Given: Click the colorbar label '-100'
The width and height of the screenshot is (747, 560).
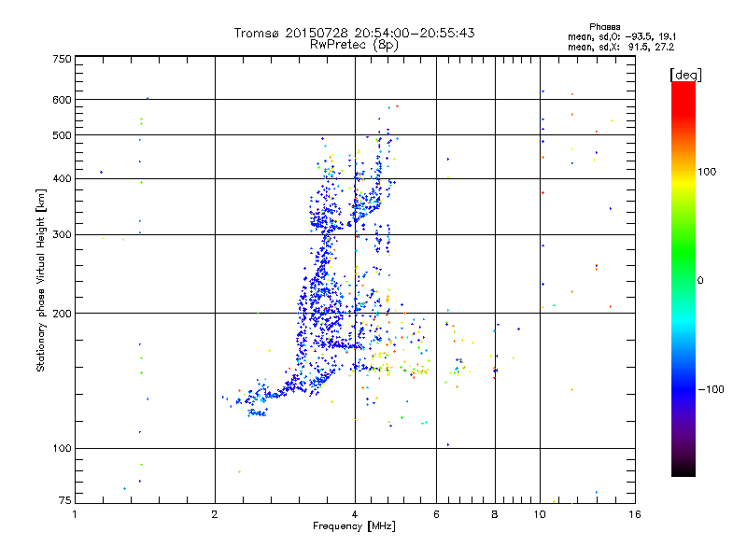Looking at the screenshot, I should (712, 389).
